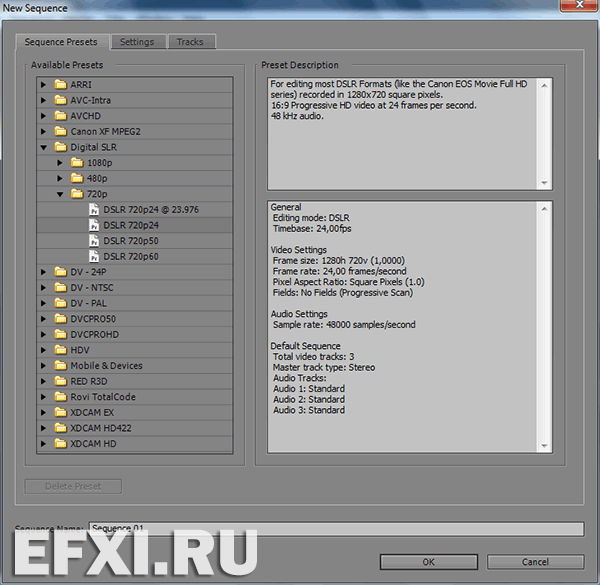
Task: Expand the 480p subfolder
Action: pos(60,179)
